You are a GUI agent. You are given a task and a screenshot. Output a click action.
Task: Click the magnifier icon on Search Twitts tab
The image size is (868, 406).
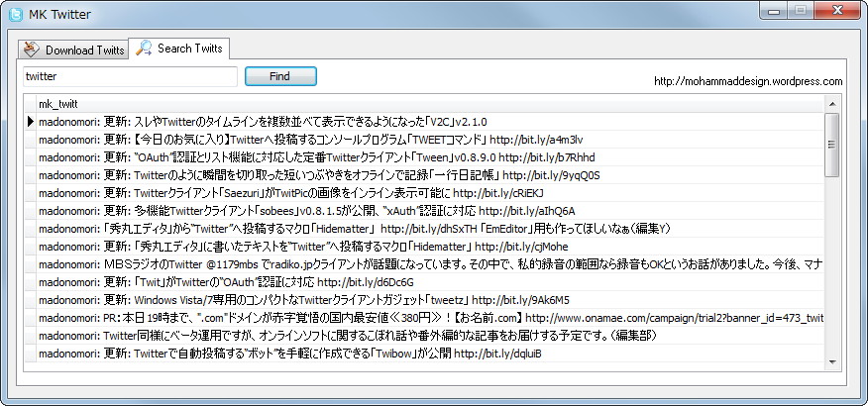coord(144,49)
